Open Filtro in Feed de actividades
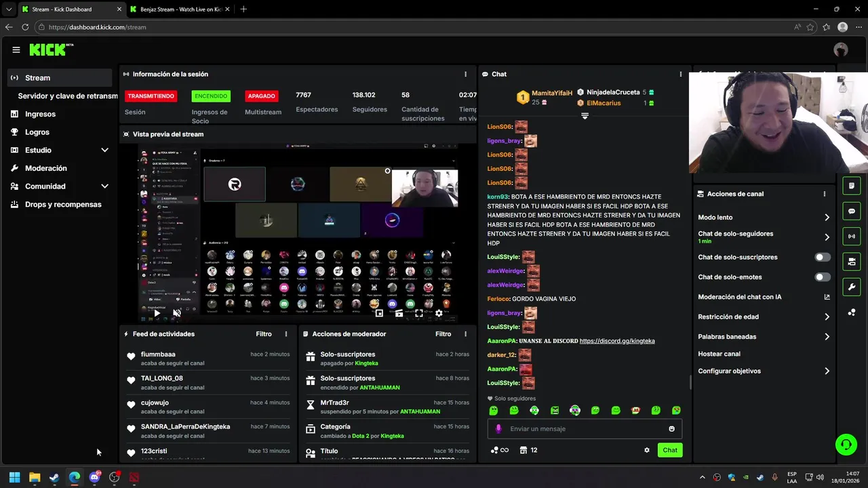 point(264,334)
